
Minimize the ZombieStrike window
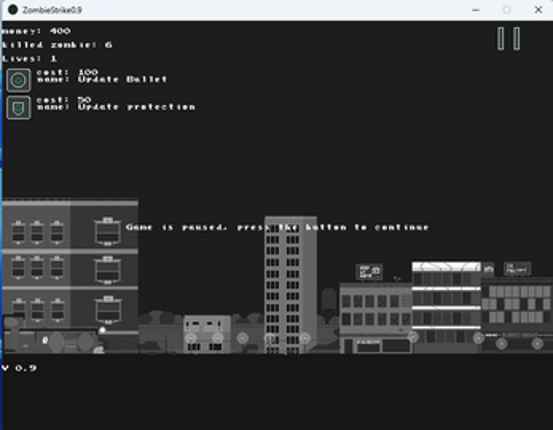475,10
